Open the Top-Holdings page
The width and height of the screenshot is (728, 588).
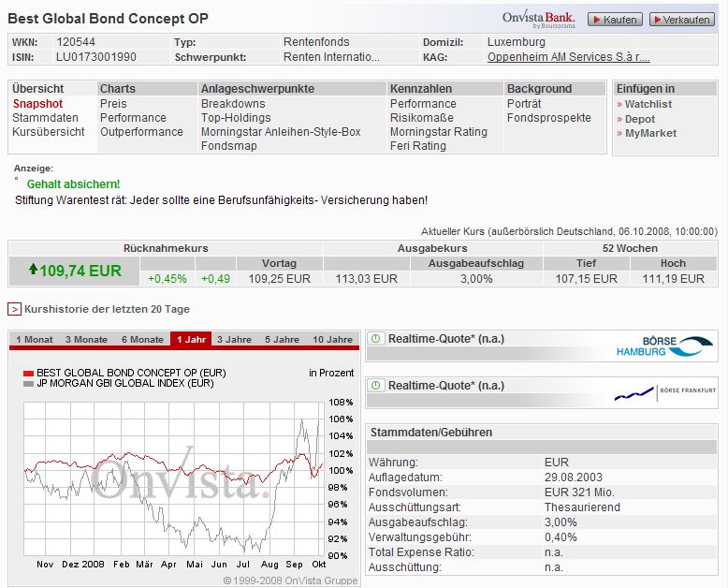(x=236, y=118)
